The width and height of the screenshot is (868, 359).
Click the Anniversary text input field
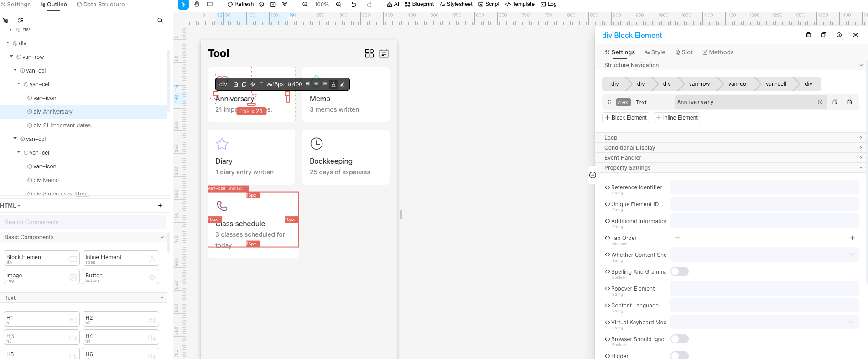click(x=746, y=102)
